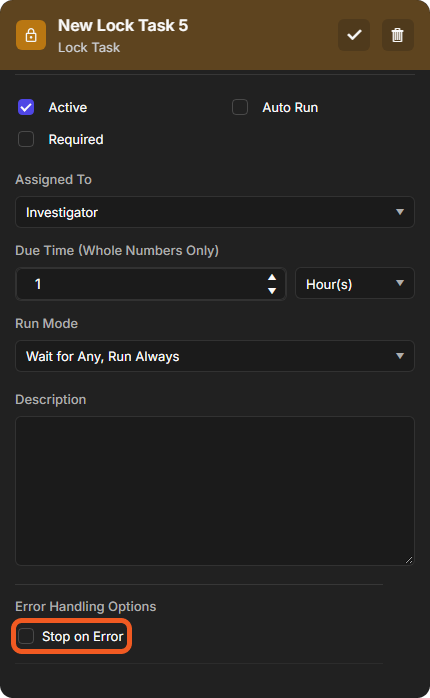Click the Error Handling Options heading
This screenshot has width=430, height=698.
tap(85, 606)
